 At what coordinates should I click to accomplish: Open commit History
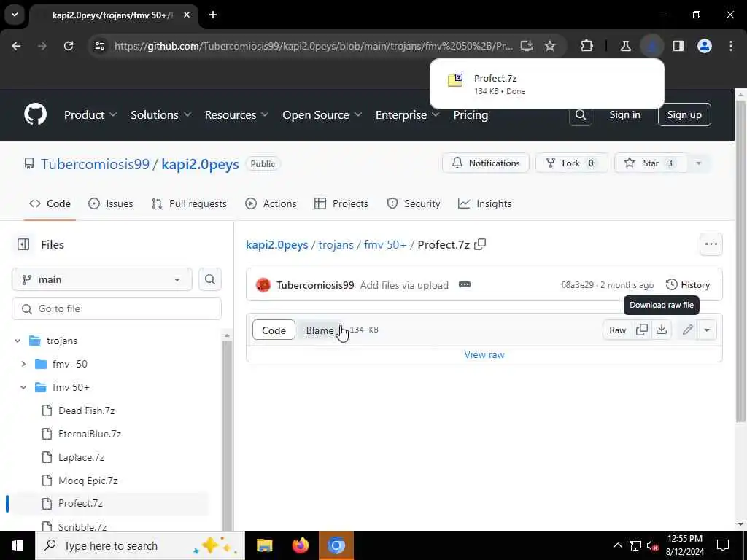pos(687,285)
